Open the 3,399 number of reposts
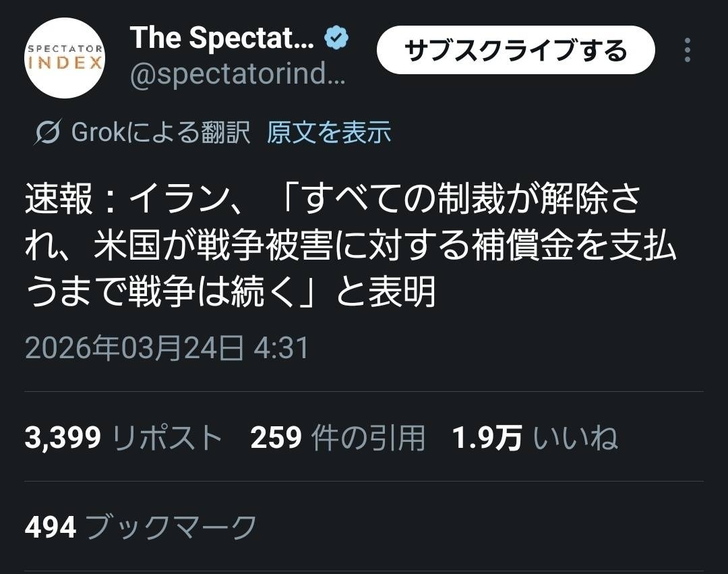728x574 pixels. 63,438
